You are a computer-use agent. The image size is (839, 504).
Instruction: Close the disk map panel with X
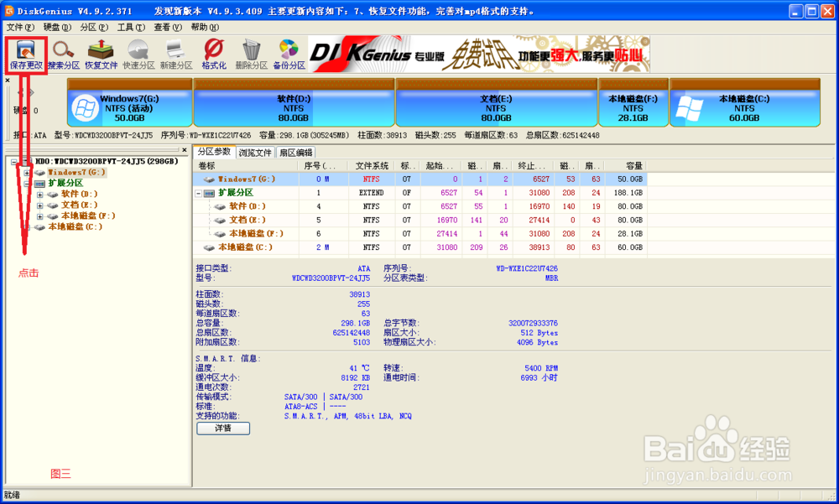click(8, 81)
